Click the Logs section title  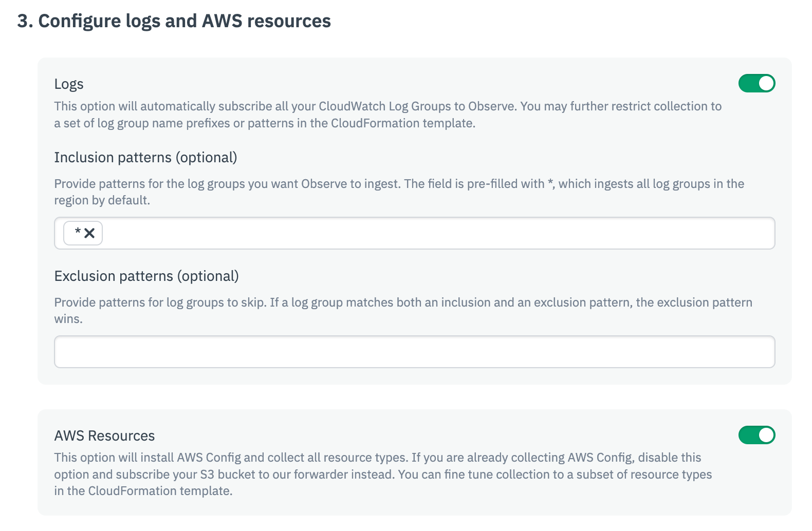tap(69, 84)
